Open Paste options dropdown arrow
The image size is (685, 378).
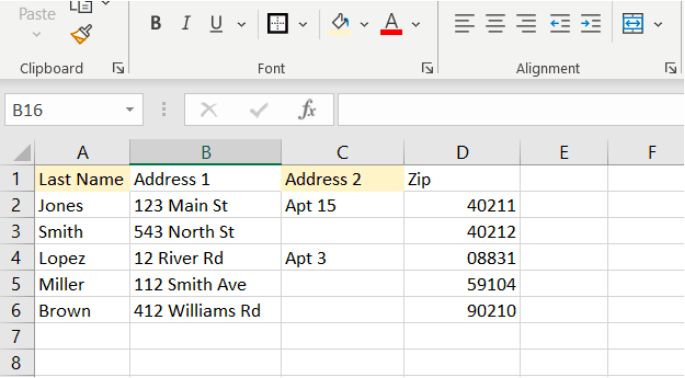click(37, 34)
